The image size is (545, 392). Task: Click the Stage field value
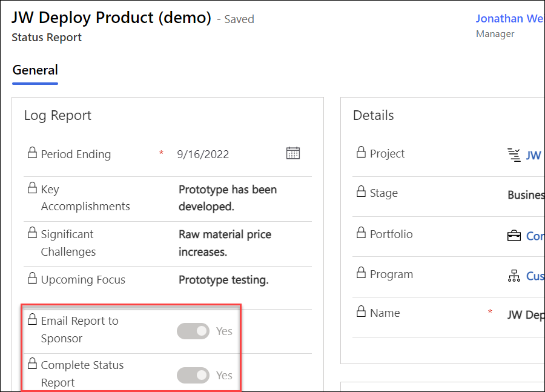tap(526, 195)
